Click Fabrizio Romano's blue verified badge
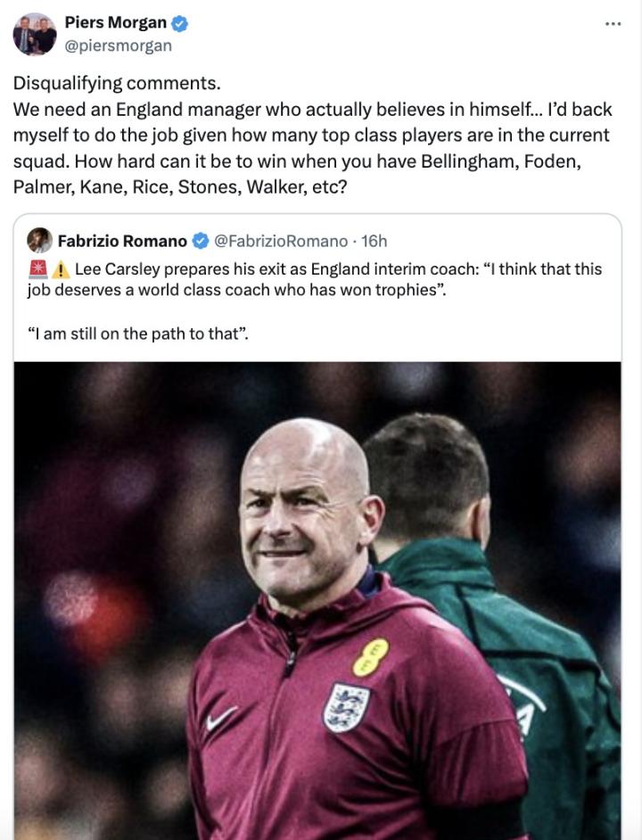This screenshot has height=840, width=642. [x=202, y=241]
